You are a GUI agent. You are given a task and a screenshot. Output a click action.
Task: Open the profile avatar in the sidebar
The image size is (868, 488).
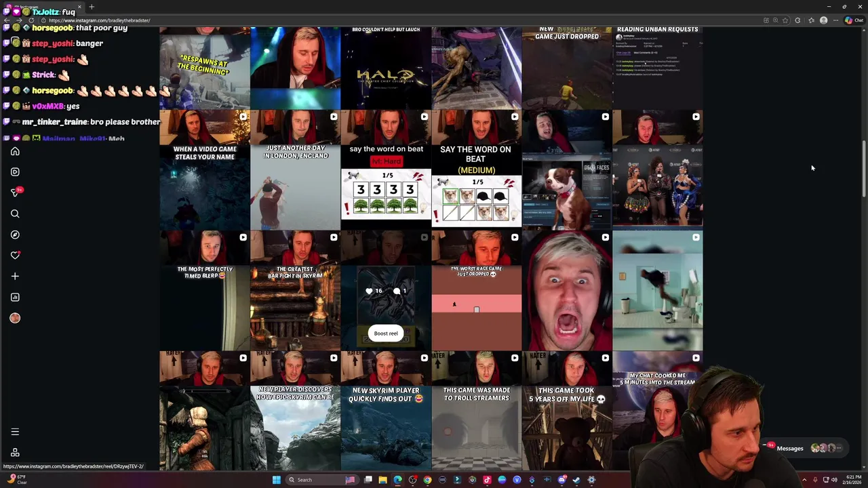(15, 318)
